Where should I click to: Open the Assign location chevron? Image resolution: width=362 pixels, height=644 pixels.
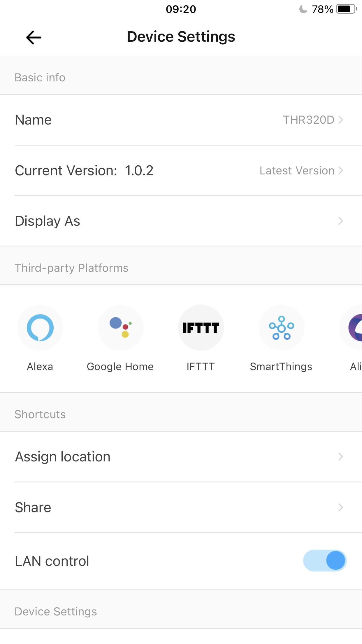coord(340,456)
